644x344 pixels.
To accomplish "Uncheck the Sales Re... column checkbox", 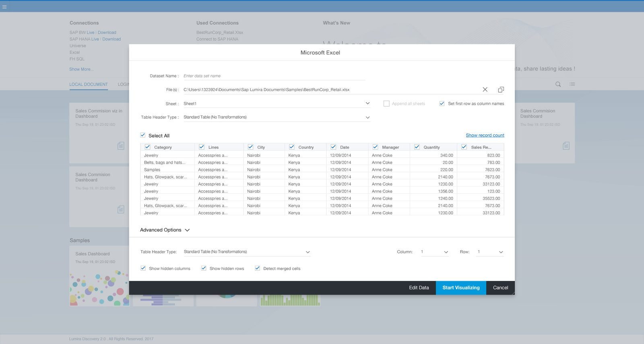I will click(x=464, y=147).
